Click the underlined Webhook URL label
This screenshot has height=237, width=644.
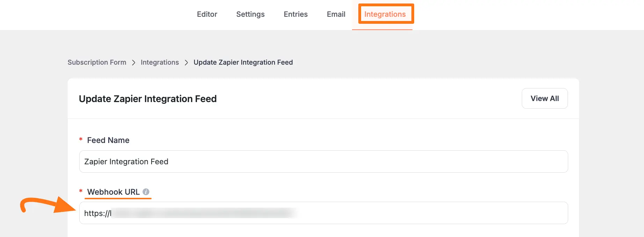[113, 192]
